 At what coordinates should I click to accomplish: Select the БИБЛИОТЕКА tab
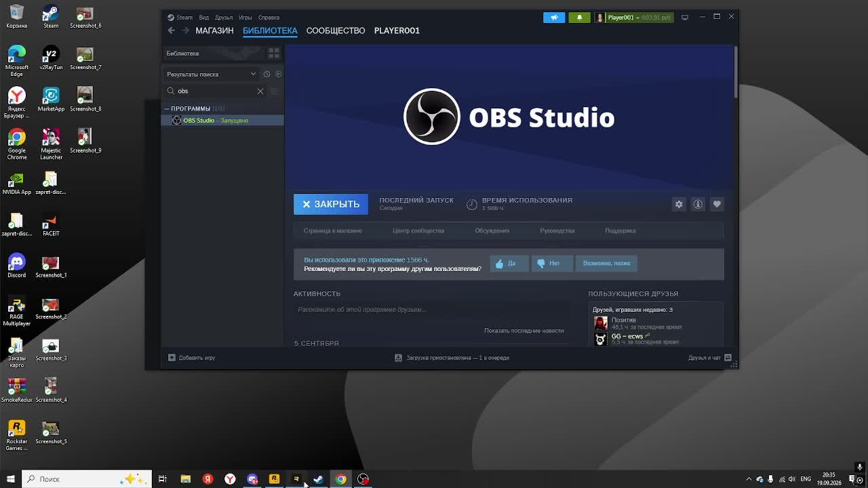270,30
